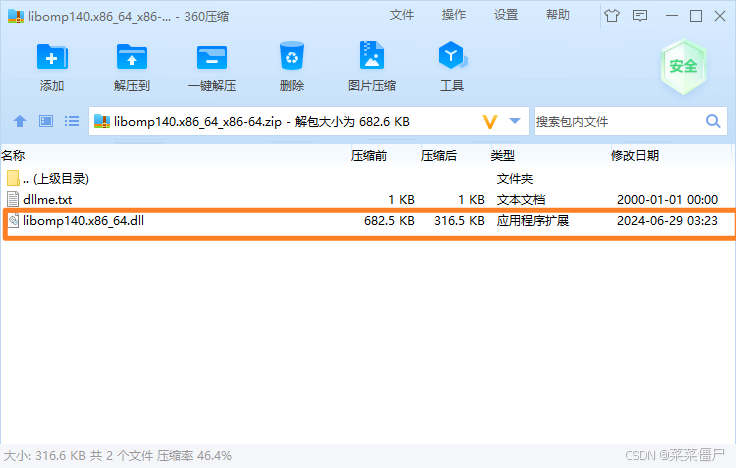
Task: Open the 设置 menu
Action: 506,15
